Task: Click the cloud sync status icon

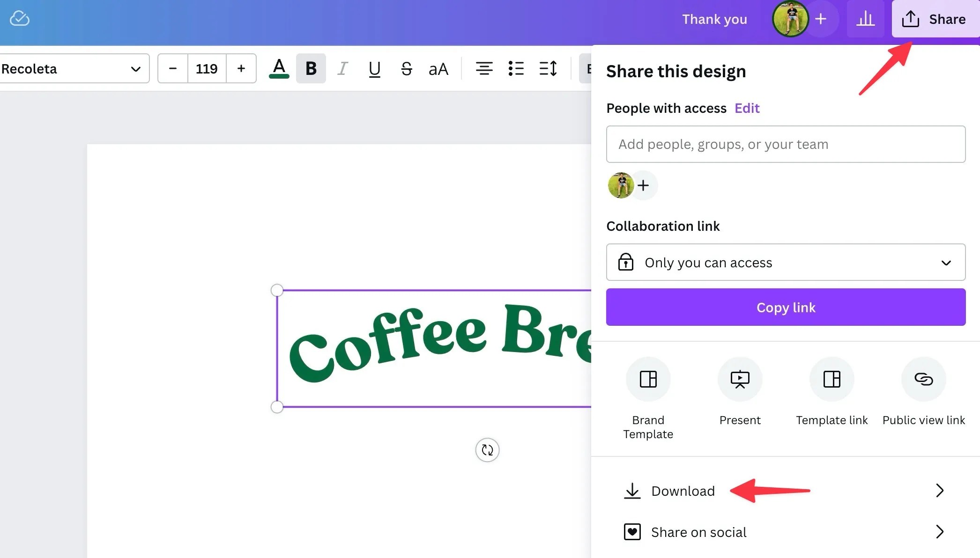Action: coord(19,19)
